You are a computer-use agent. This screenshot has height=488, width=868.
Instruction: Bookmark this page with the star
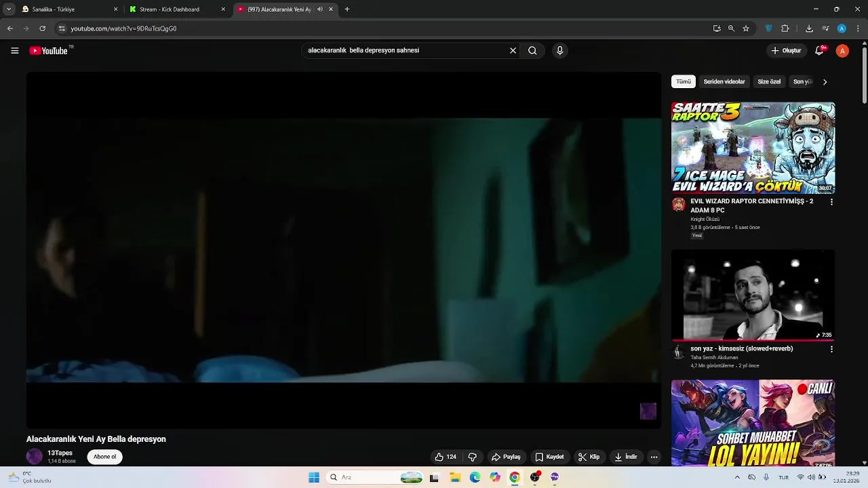pyautogui.click(x=746, y=28)
